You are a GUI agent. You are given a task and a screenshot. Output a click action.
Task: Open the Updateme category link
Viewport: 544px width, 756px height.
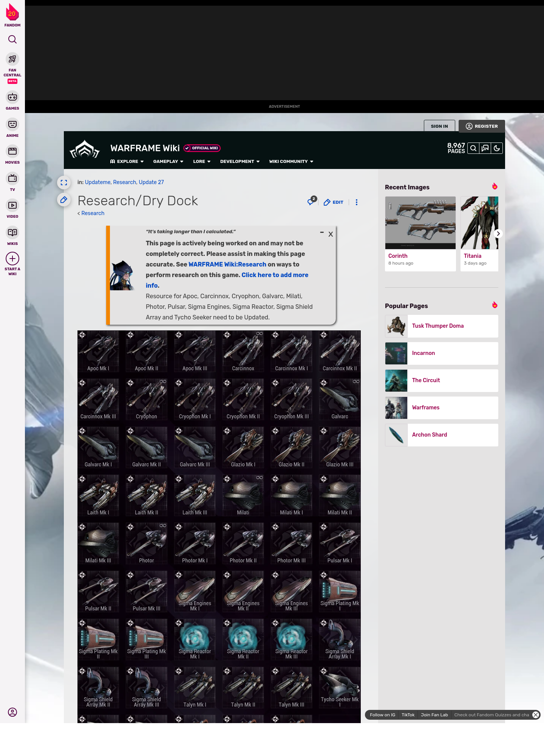pyautogui.click(x=97, y=182)
